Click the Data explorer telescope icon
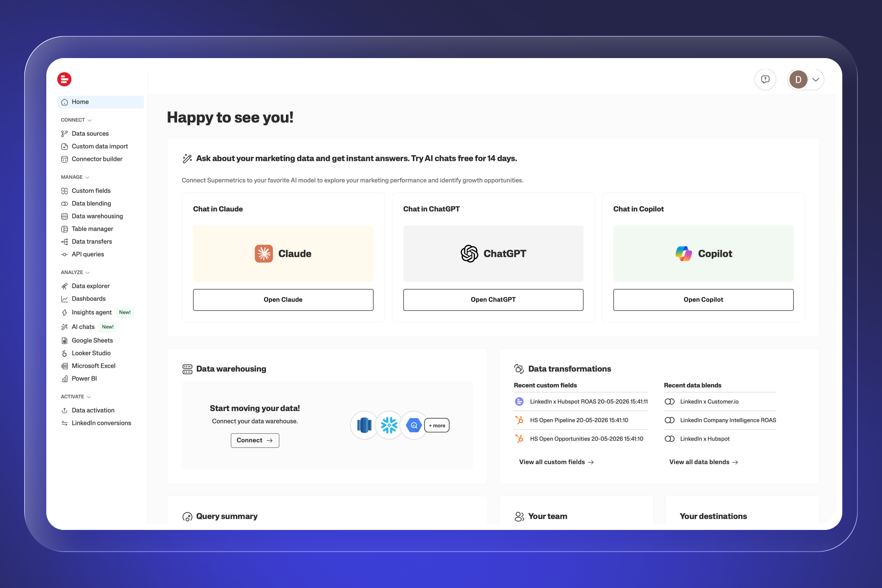 65,286
